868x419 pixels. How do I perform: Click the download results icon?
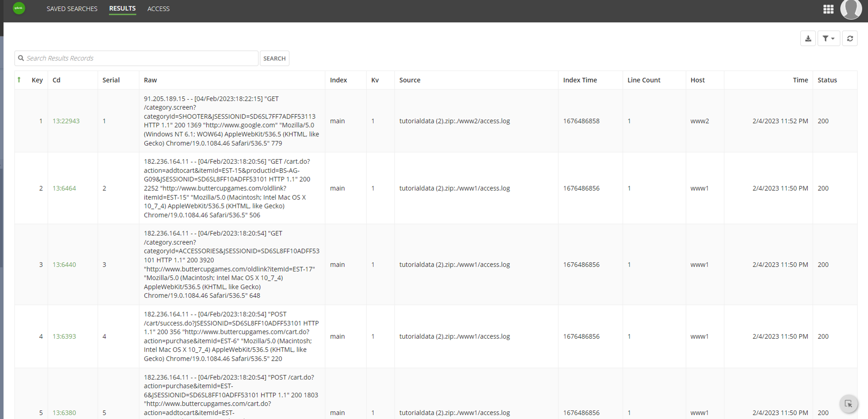click(808, 38)
